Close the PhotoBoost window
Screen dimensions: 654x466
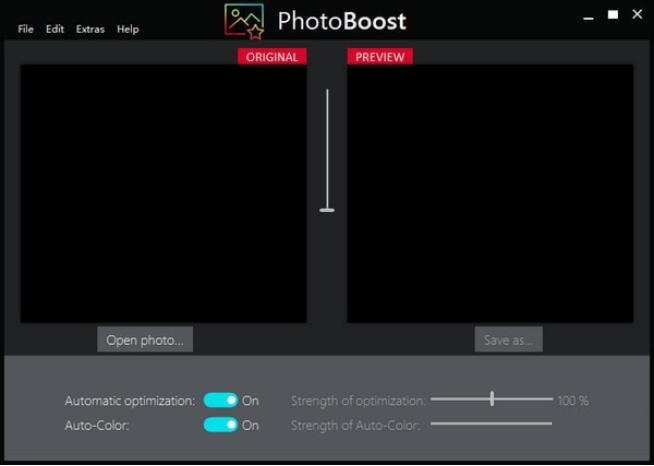click(637, 15)
